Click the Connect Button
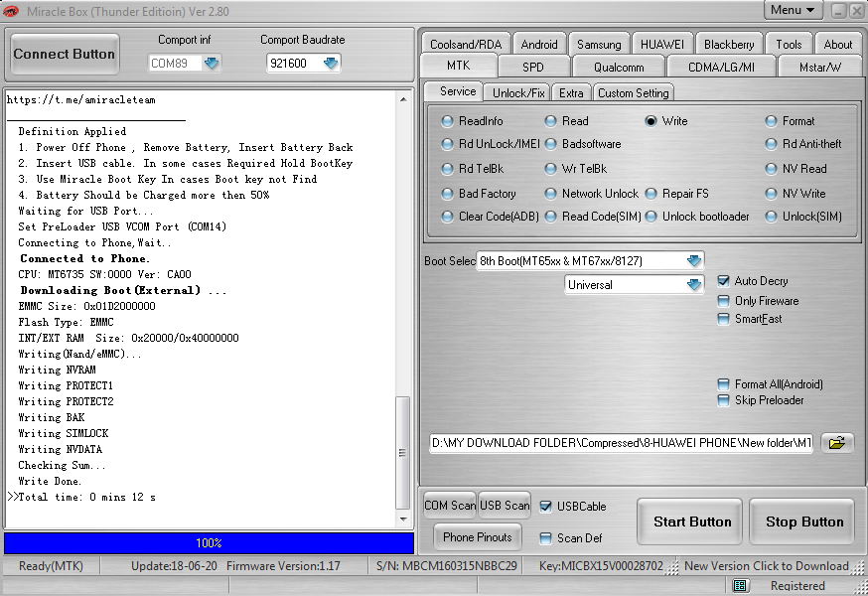The height and width of the screenshot is (596, 868). click(x=65, y=55)
